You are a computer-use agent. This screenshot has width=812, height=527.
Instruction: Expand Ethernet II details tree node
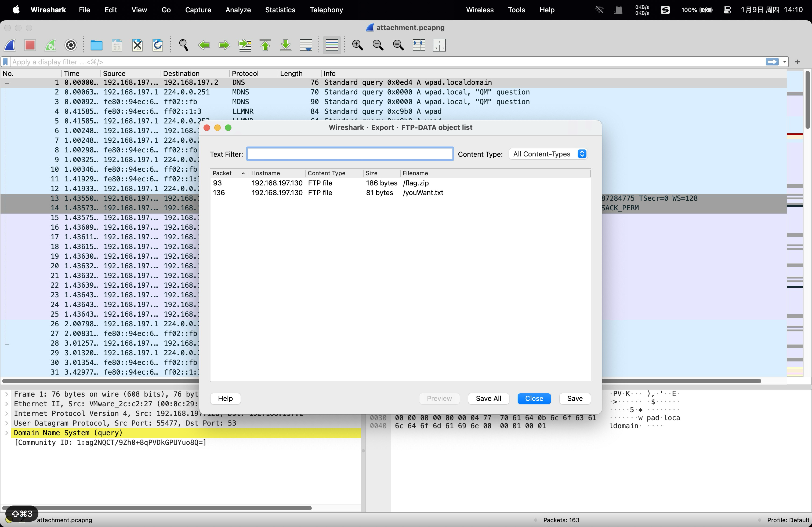[6, 404]
